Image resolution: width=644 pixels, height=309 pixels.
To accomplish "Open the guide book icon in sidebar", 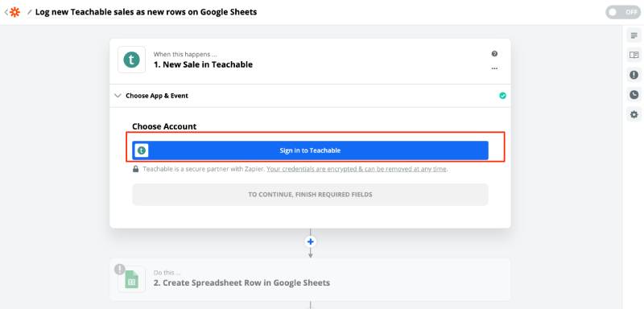I will (x=634, y=55).
